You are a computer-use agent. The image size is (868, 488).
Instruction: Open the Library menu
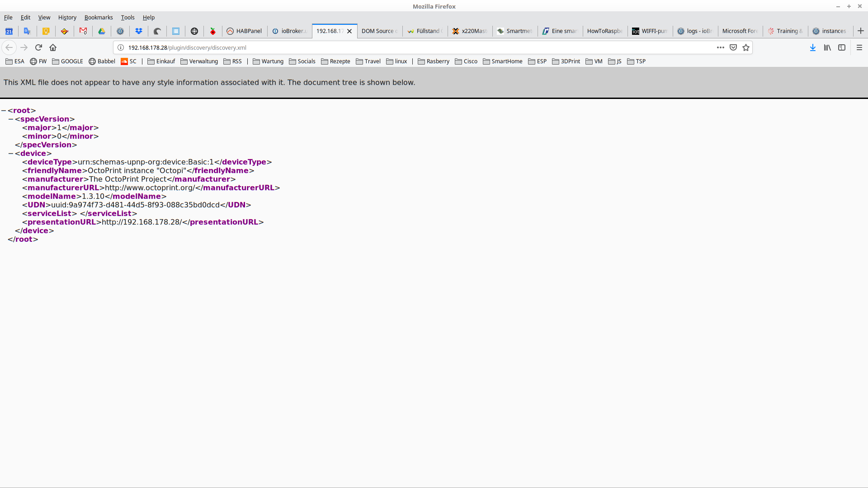pyautogui.click(x=827, y=47)
